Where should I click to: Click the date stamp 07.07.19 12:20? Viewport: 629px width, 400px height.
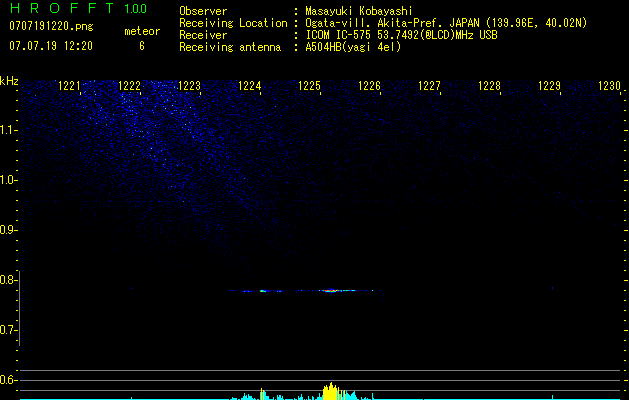point(51,46)
